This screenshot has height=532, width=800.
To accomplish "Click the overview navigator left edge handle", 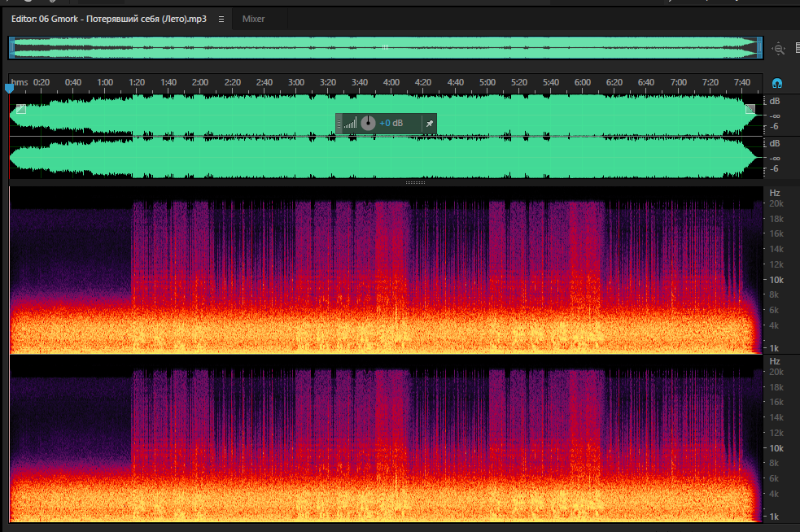I will click(x=11, y=48).
